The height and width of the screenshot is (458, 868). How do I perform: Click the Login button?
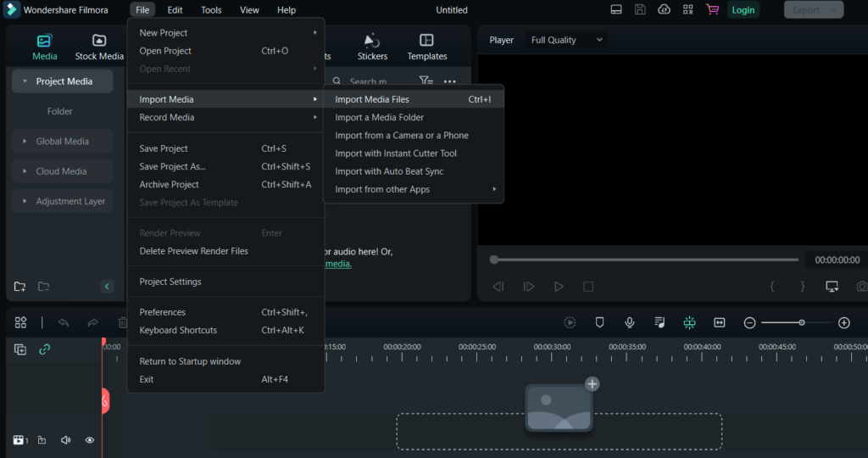click(x=743, y=10)
